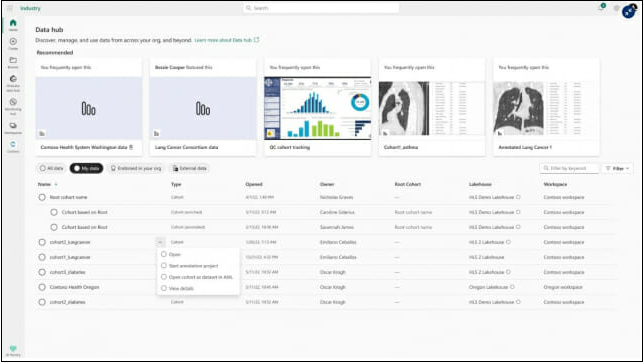The image size is (644, 363).
Task: Open QC cohort tracking report card
Action: [317, 107]
